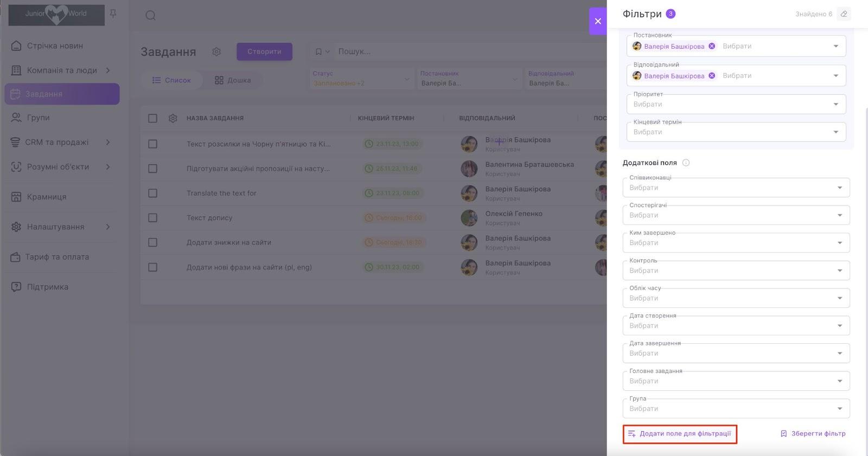Close the filters panel with X button

pos(597,21)
